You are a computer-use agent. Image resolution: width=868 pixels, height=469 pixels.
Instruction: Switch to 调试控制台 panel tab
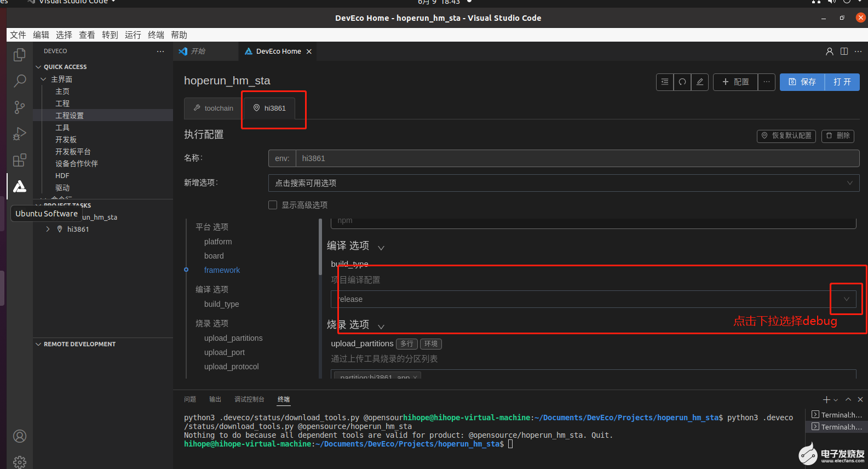(249, 399)
